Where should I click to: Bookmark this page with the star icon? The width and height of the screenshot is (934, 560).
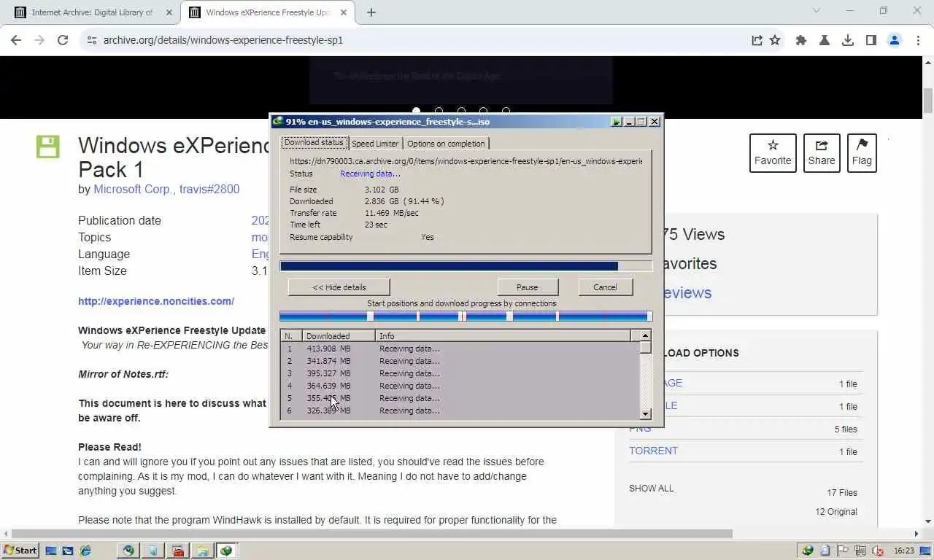pyautogui.click(x=775, y=40)
